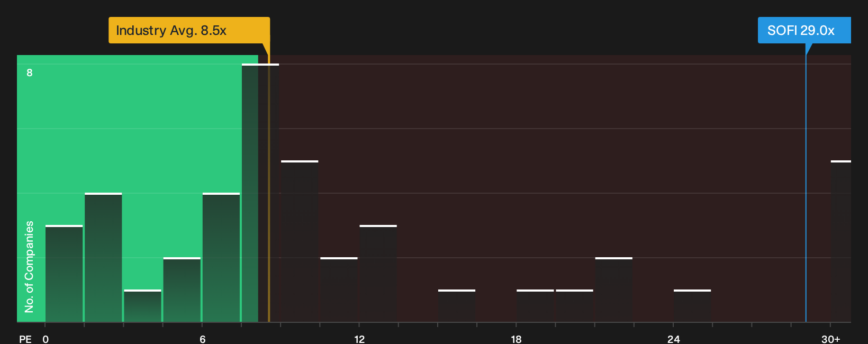Select the two-company bar near PE 21
868x344 pixels.
[614, 289]
